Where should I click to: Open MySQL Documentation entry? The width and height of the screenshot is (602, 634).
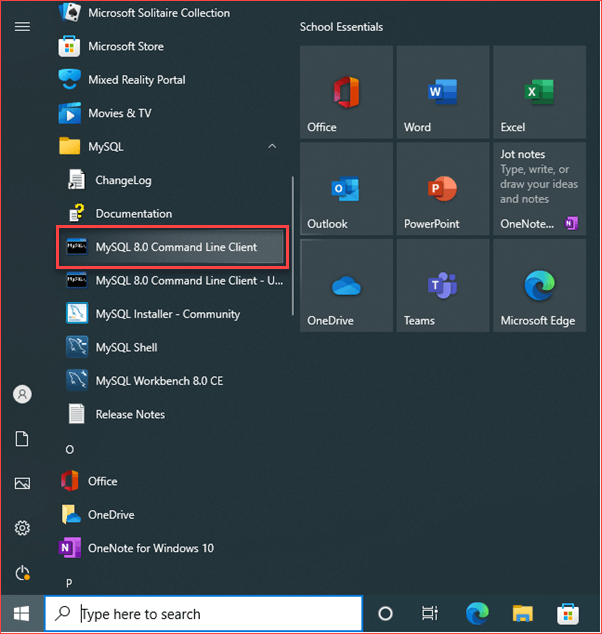(133, 213)
